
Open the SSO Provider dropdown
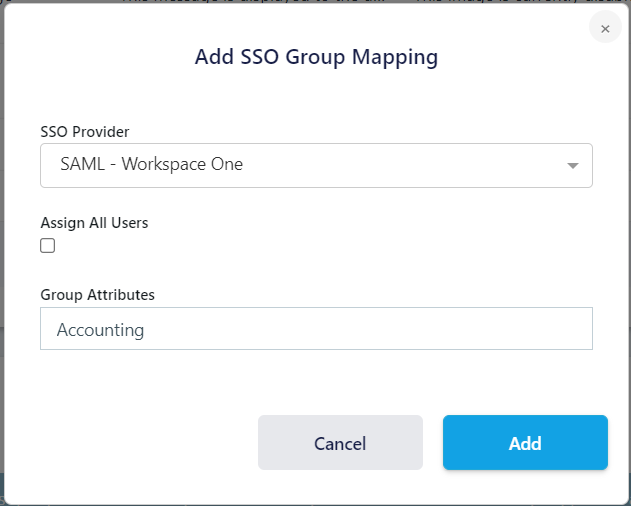pyautogui.click(x=316, y=165)
